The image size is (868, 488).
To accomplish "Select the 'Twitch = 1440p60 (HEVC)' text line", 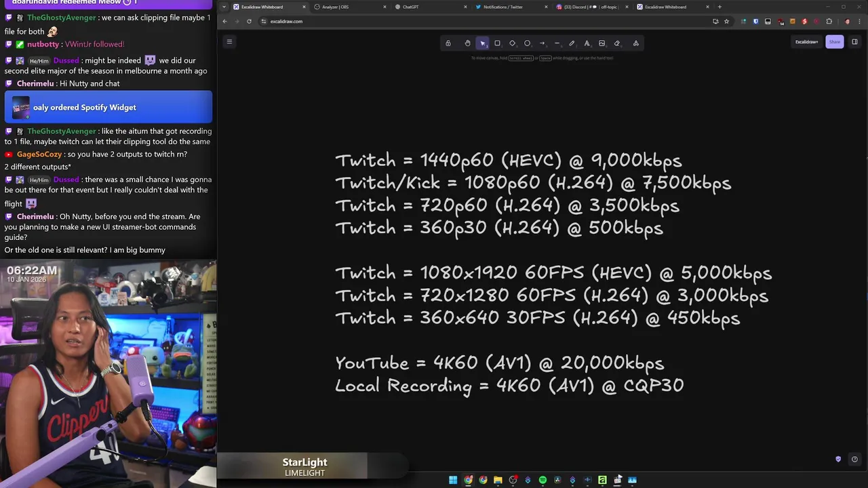I will [508, 161].
